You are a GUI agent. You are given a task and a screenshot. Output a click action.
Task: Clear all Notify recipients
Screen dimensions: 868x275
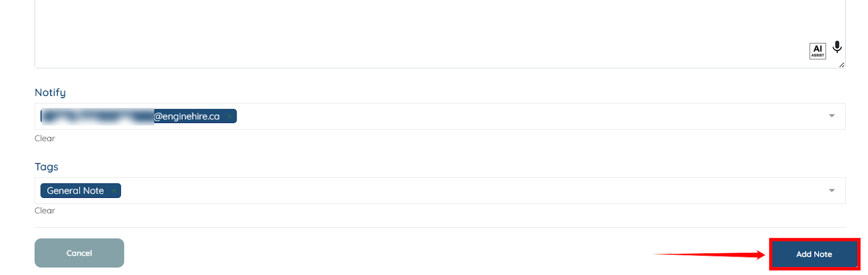tap(44, 138)
